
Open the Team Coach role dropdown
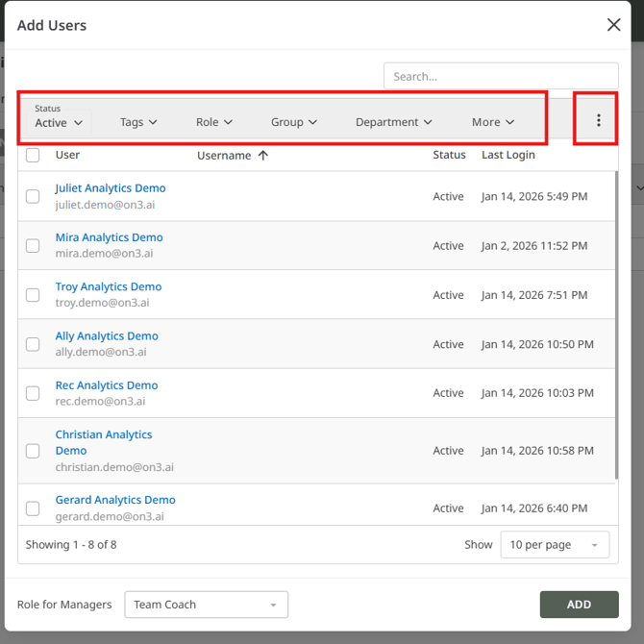tap(206, 605)
